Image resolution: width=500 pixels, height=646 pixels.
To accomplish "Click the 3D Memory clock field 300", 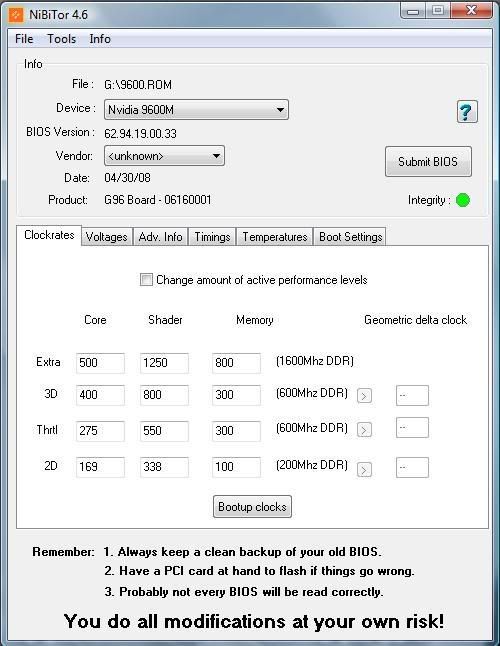I will point(236,395).
